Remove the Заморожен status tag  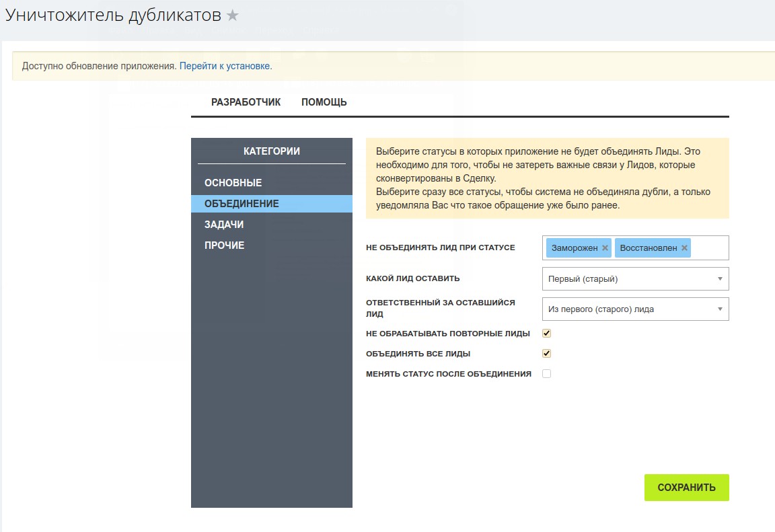pos(605,248)
